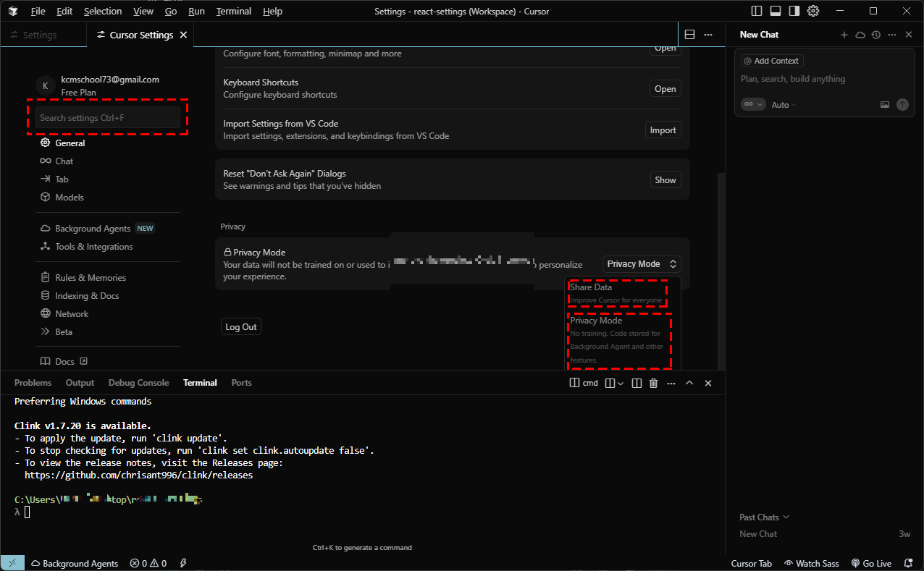Close the New Chat panel
This screenshot has width=924, height=571.
pyautogui.click(x=909, y=35)
